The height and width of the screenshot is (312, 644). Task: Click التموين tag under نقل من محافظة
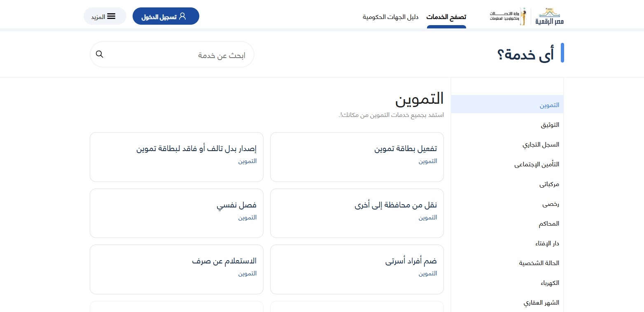428,217
